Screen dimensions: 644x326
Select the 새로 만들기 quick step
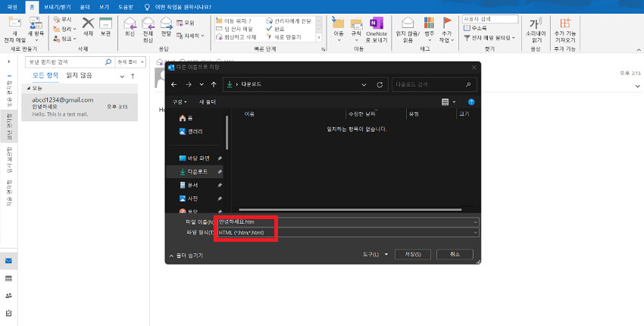pos(283,37)
